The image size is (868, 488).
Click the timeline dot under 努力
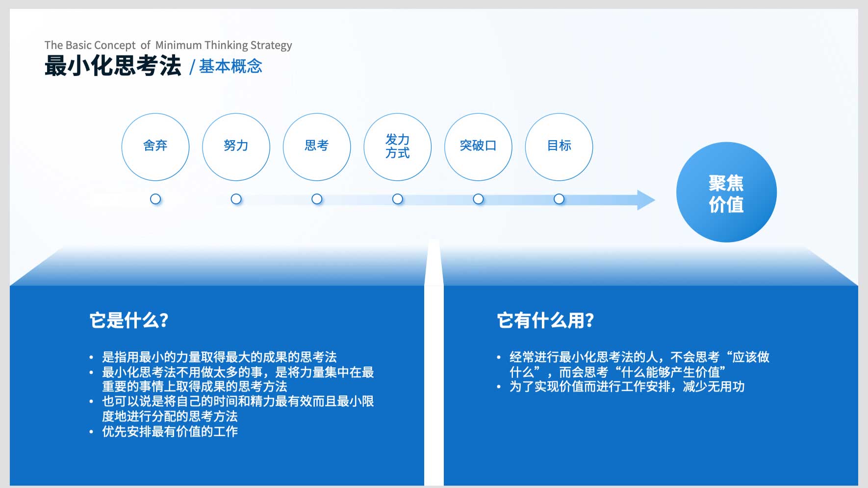click(236, 199)
